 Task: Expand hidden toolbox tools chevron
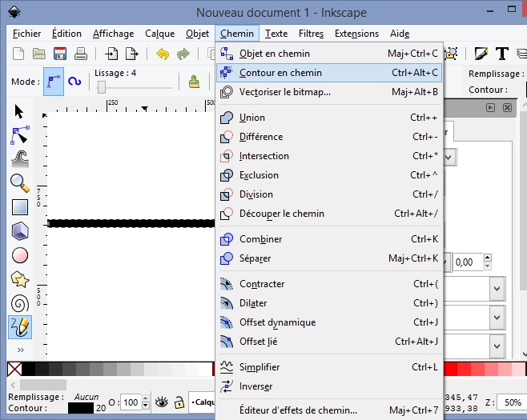pyautogui.click(x=21, y=350)
